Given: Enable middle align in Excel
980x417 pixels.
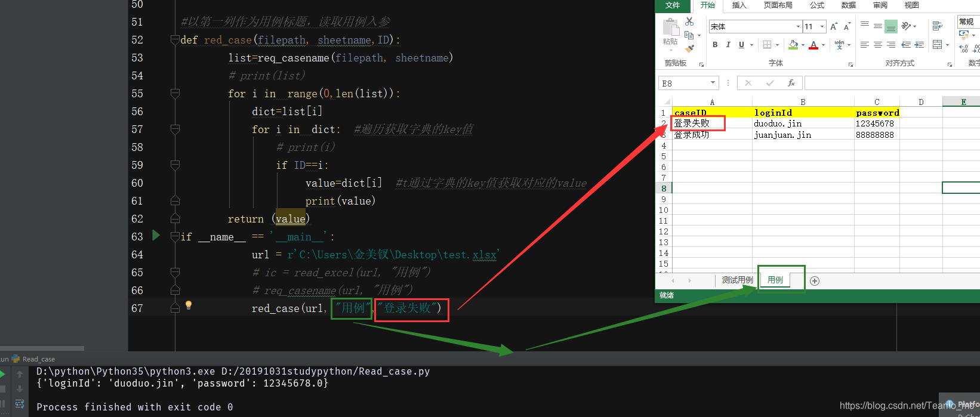Looking at the screenshot, I should tap(878, 26).
